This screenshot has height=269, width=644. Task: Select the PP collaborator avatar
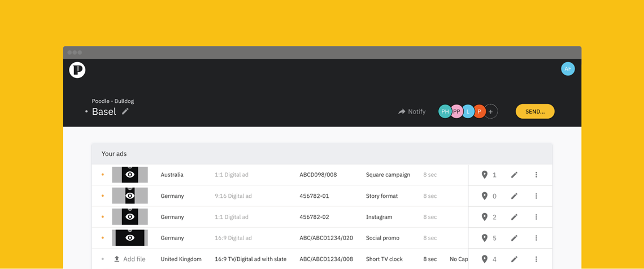point(456,111)
